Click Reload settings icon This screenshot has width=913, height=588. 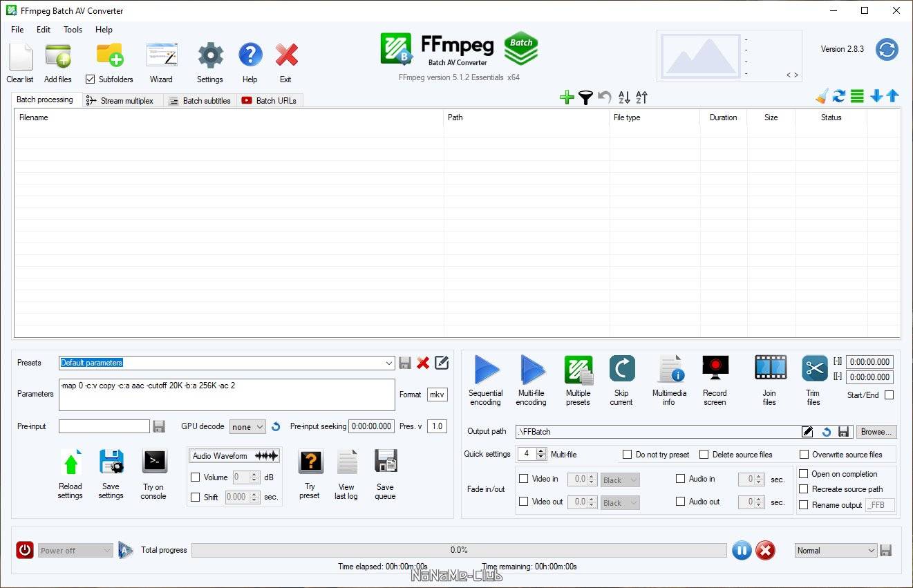point(70,462)
